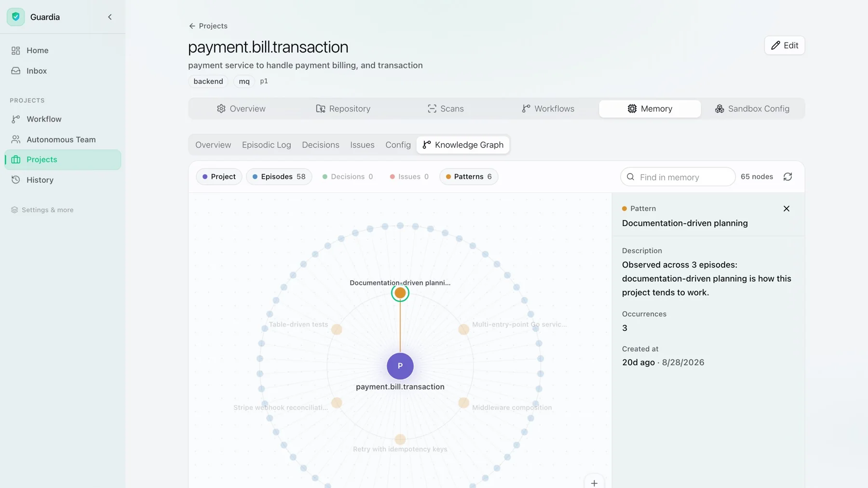The height and width of the screenshot is (488, 868).
Task: Toggle the Project filter chip
Action: 219,176
